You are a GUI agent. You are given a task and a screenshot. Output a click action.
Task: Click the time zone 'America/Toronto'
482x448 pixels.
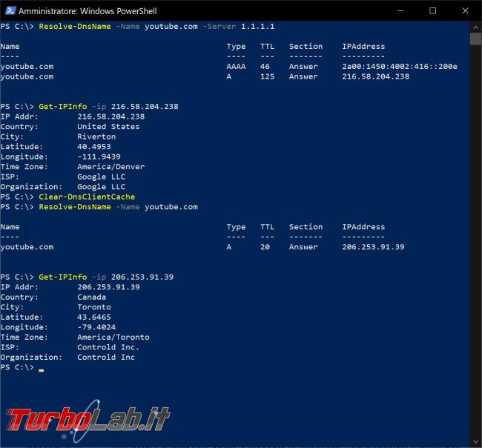click(x=113, y=337)
